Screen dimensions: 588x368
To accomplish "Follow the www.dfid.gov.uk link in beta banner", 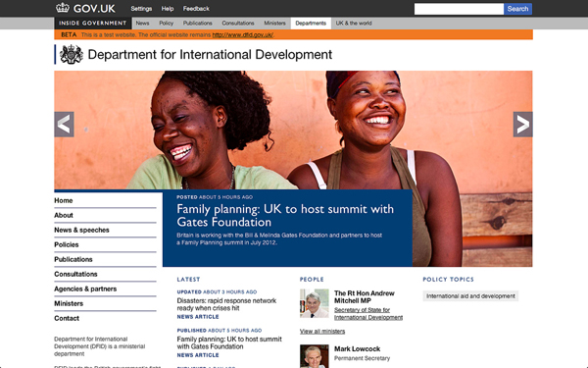I will 243,35.
